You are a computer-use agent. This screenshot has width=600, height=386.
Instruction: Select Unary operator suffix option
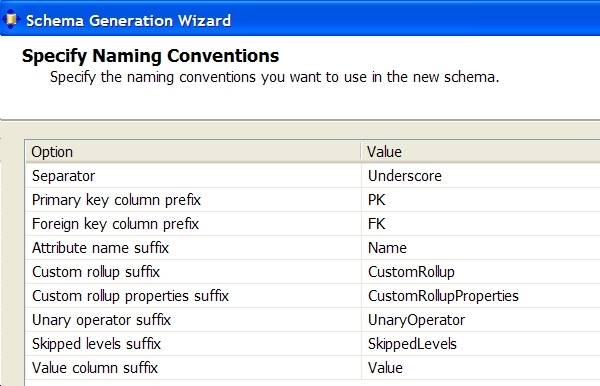[x=193, y=320]
